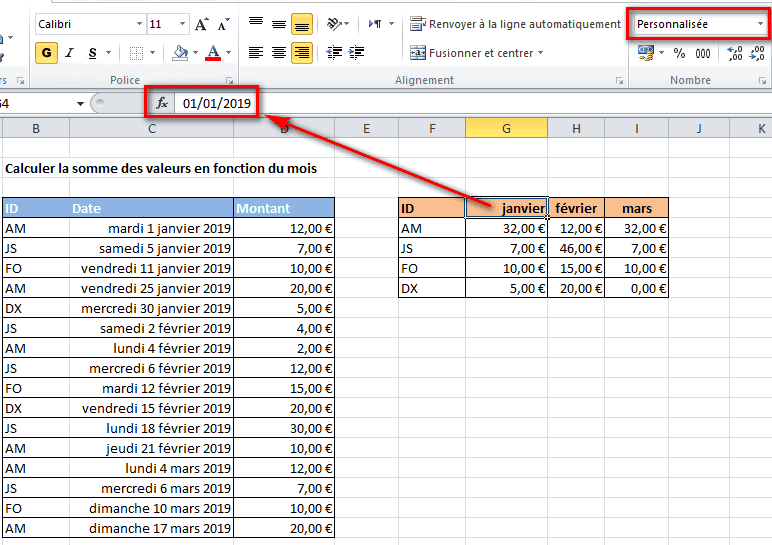The width and height of the screenshot is (772, 545).
Task: Select the février header cell
Action: [576, 208]
